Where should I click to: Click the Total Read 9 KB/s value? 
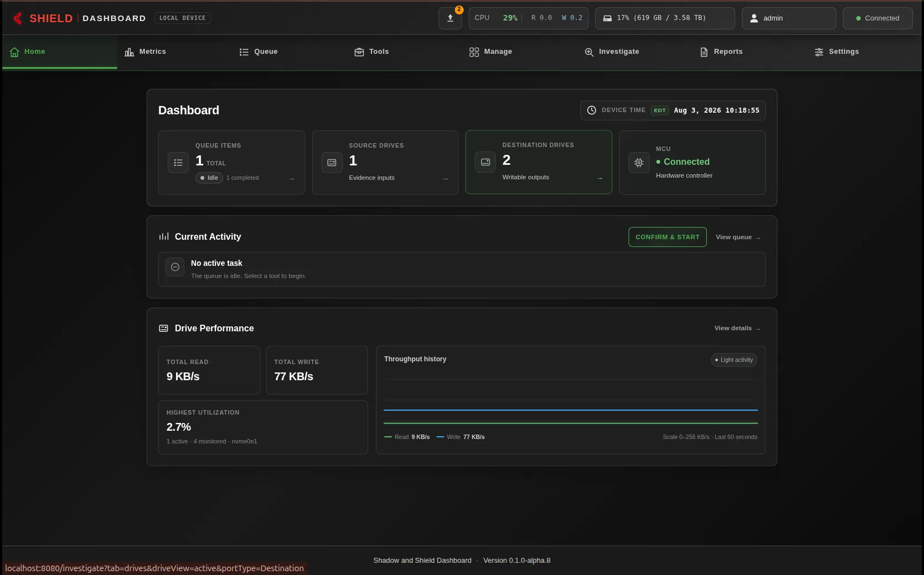183,376
